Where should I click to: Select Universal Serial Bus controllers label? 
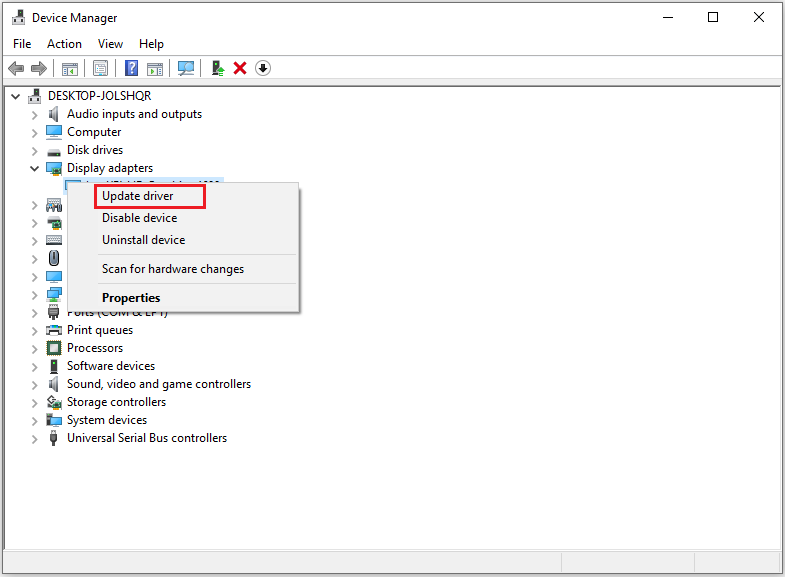coord(147,438)
